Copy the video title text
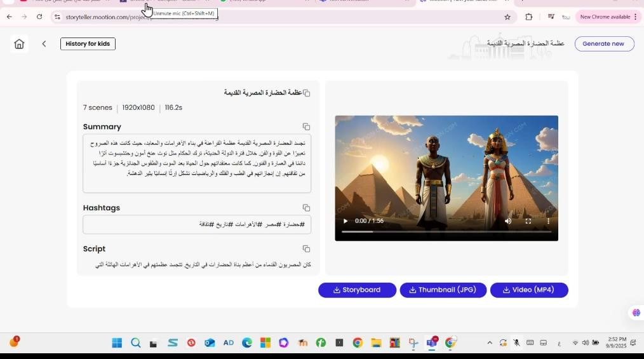The width and height of the screenshot is (644, 359). click(306, 93)
